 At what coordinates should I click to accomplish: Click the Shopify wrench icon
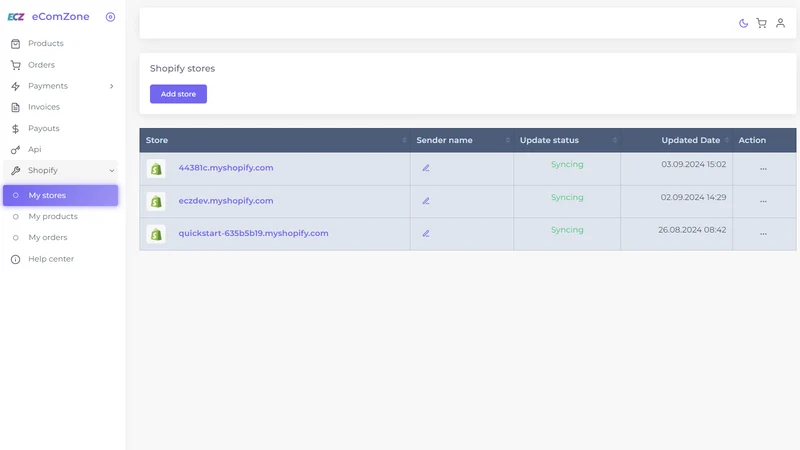click(x=15, y=170)
